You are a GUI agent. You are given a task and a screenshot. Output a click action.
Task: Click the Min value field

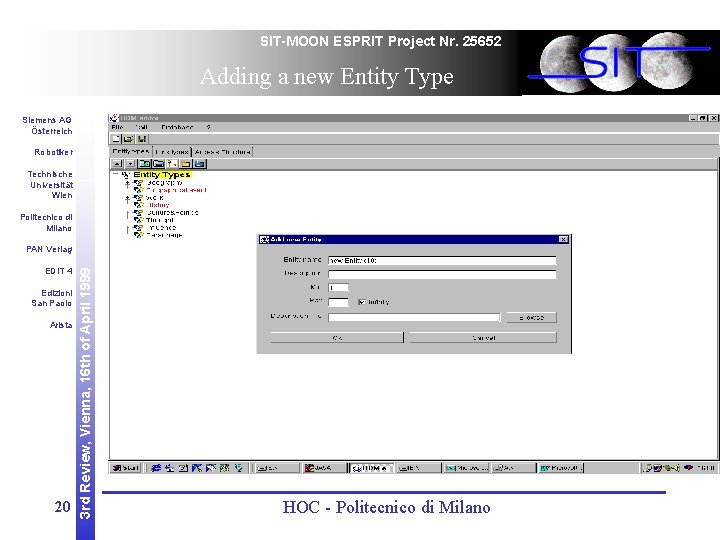(x=338, y=287)
